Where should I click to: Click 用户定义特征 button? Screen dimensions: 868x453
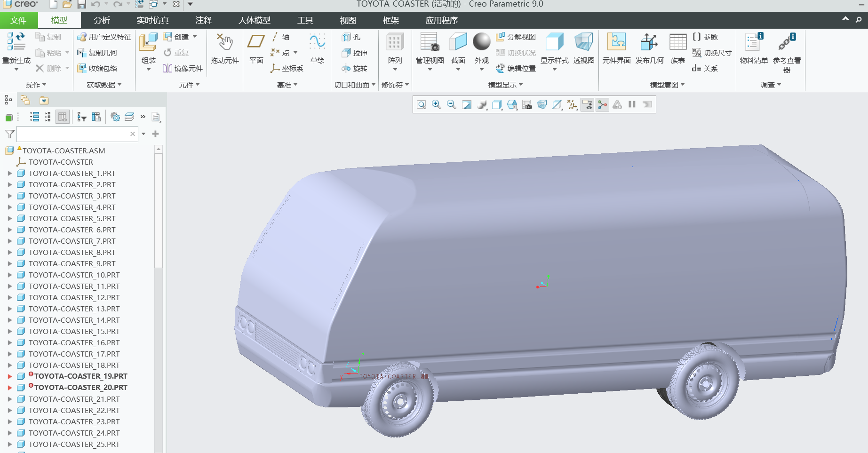[x=104, y=37]
